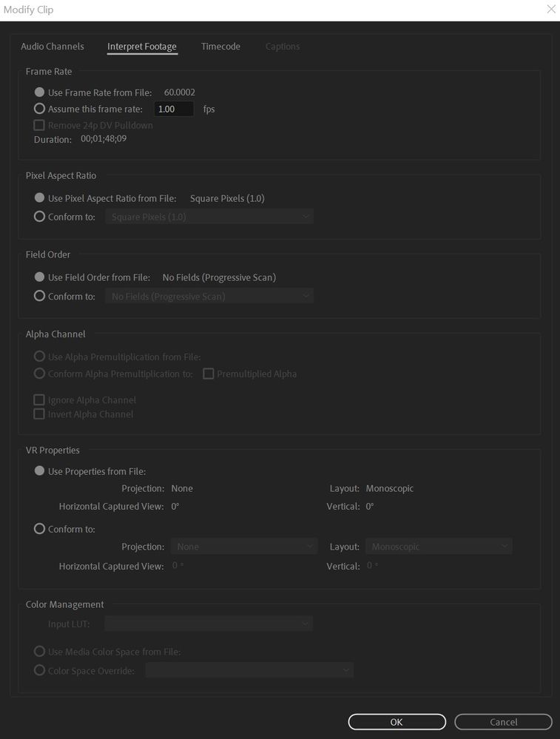Switch to the Audio Channels tab
The height and width of the screenshot is (739, 560).
click(x=52, y=47)
